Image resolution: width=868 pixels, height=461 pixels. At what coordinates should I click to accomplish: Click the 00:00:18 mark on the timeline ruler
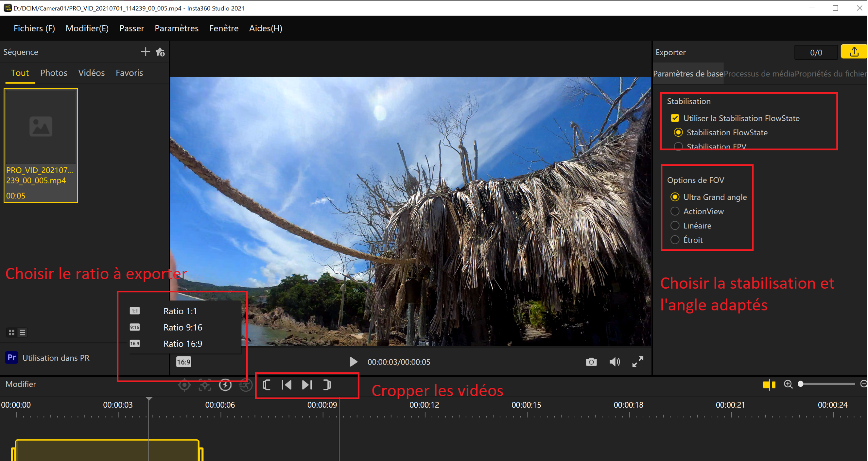coord(628,405)
